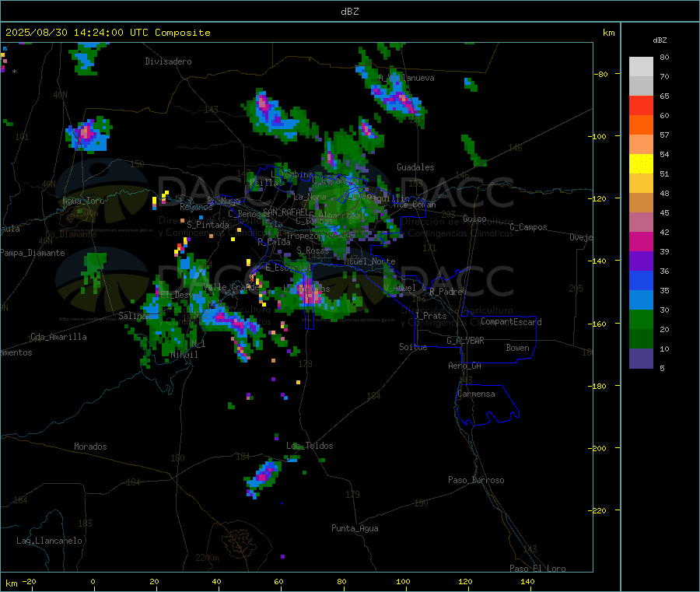Screen dimensions: 700x592
Task: Click the 'Goico' place label
Action: pyautogui.click(x=474, y=219)
